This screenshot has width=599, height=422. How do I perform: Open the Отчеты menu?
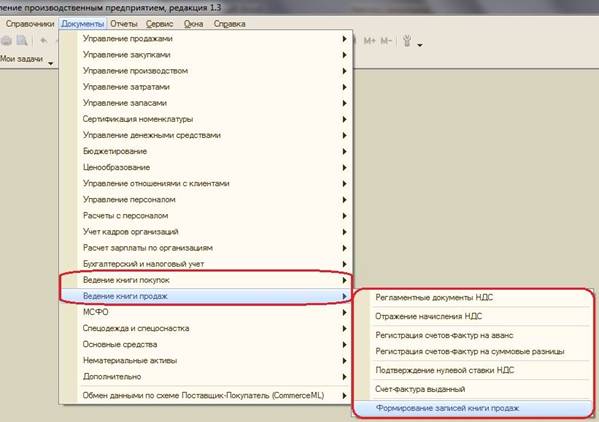tap(124, 24)
